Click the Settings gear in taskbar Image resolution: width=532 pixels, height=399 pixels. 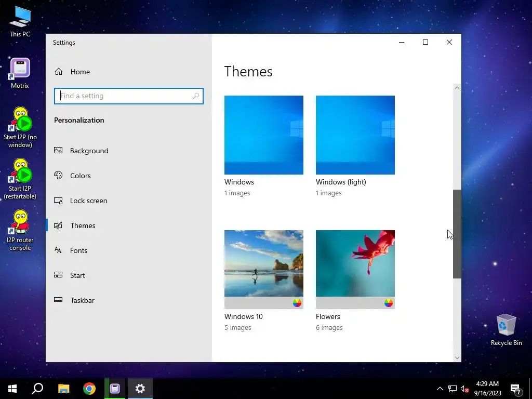pos(140,389)
